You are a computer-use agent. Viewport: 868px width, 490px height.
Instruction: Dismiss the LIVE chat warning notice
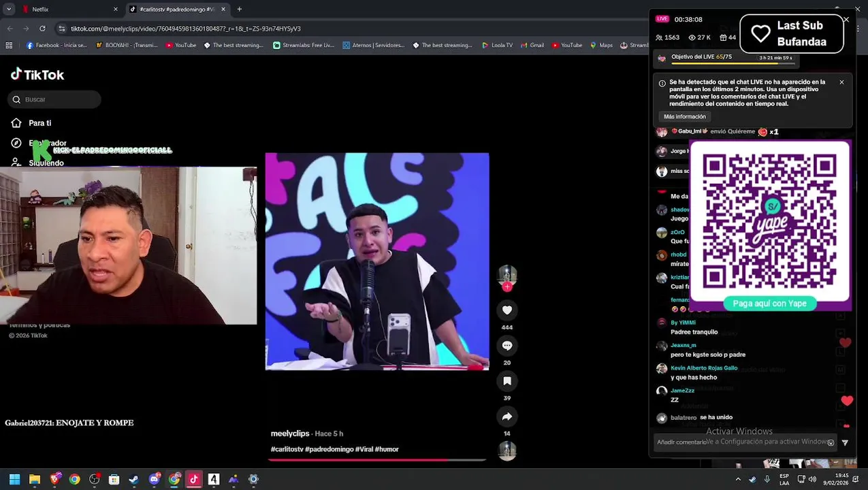841,82
